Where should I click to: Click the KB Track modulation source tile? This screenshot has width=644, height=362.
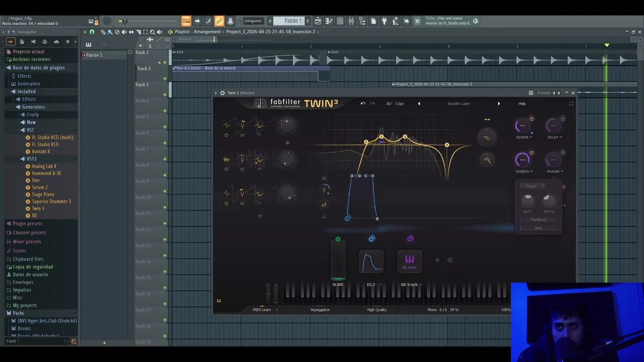pos(410,261)
